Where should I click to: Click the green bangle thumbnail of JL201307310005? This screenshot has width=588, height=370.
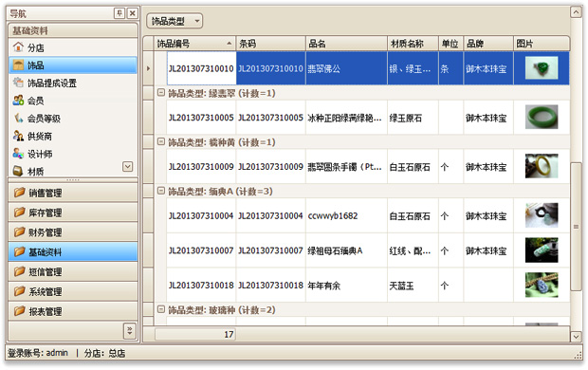pos(542,117)
